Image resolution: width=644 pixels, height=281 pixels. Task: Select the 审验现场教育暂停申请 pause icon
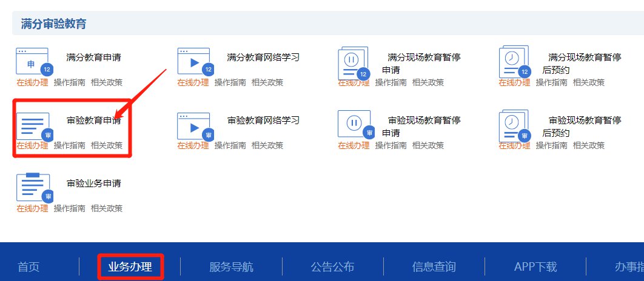point(354,124)
